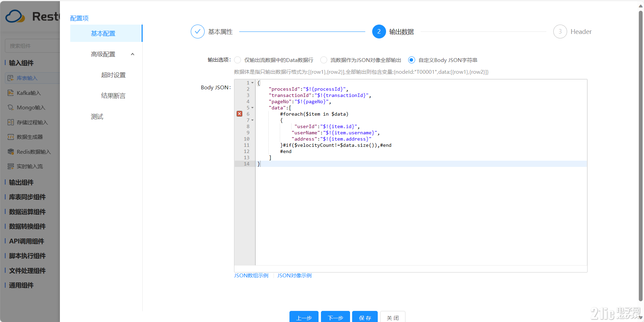Viewport: 644px width, 322px height.
Task: Click the dialog vertical scrollbar
Action: pyautogui.click(x=641, y=156)
